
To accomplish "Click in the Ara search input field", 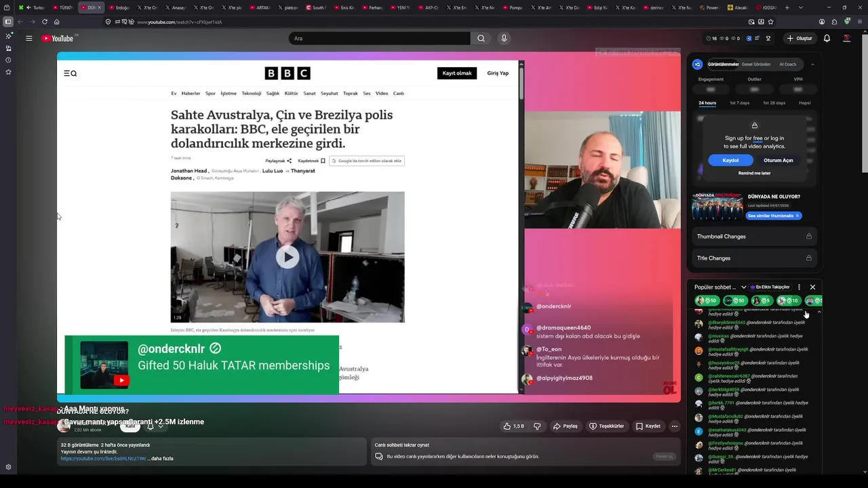I will [380, 39].
